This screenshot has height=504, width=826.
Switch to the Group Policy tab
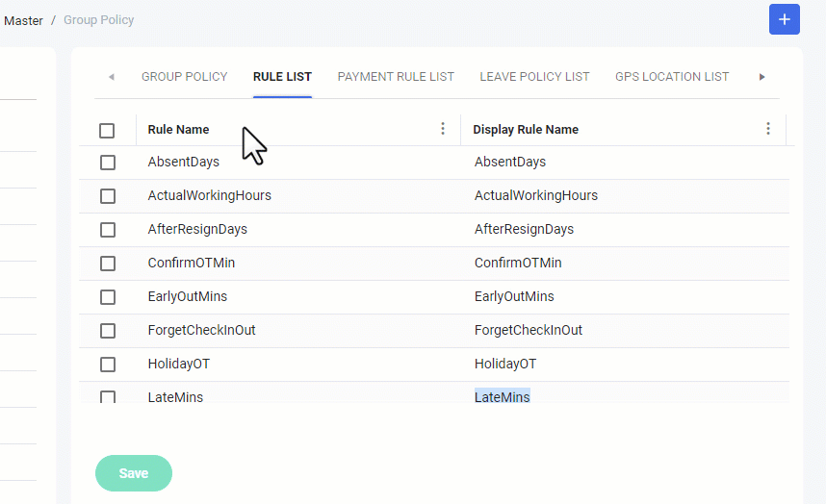tap(184, 77)
